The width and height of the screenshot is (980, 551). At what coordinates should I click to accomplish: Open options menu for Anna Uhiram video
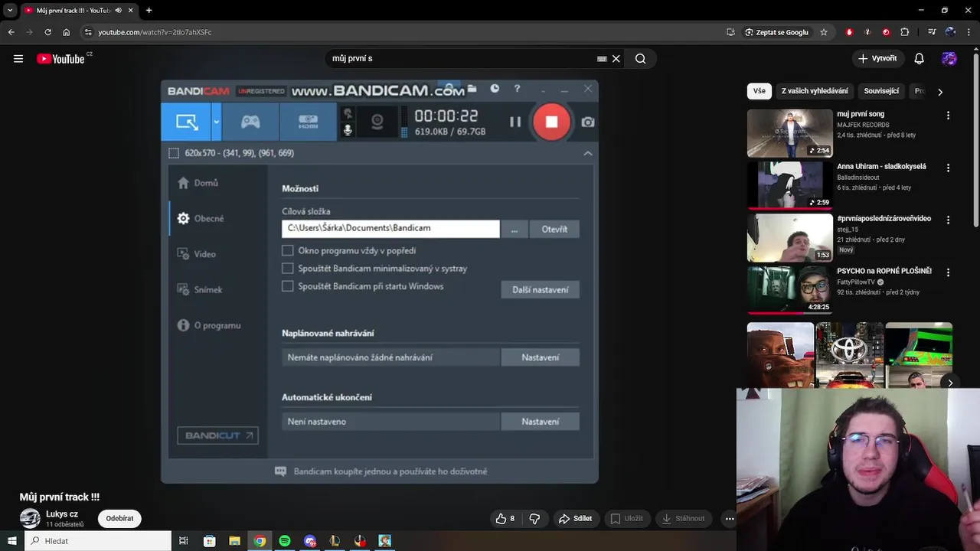(x=948, y=168)
